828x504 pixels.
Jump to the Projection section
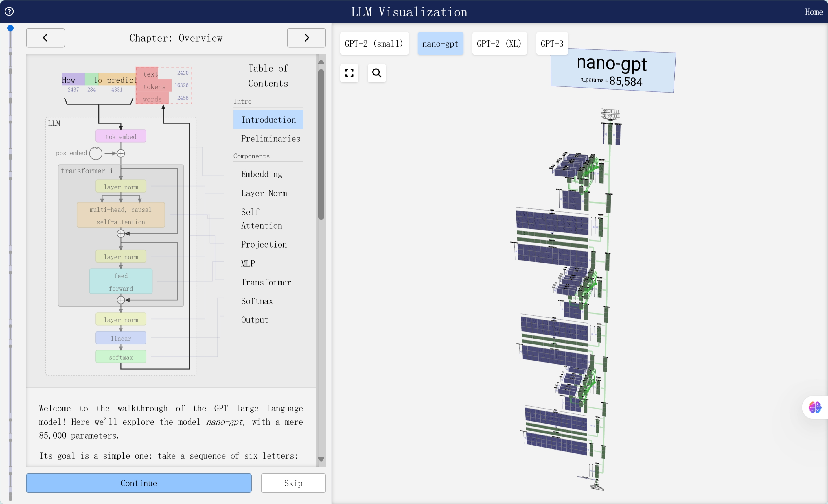[264, 244]
